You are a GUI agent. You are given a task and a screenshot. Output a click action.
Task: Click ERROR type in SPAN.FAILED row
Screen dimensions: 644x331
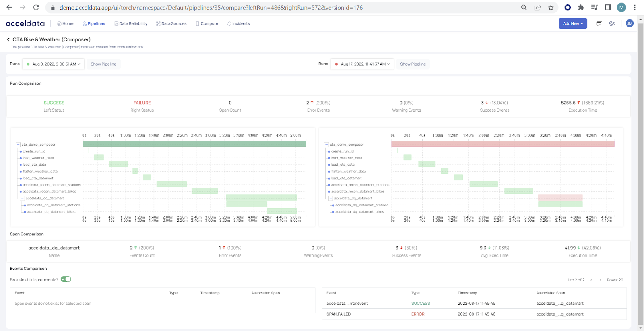(x=418, y=314)
